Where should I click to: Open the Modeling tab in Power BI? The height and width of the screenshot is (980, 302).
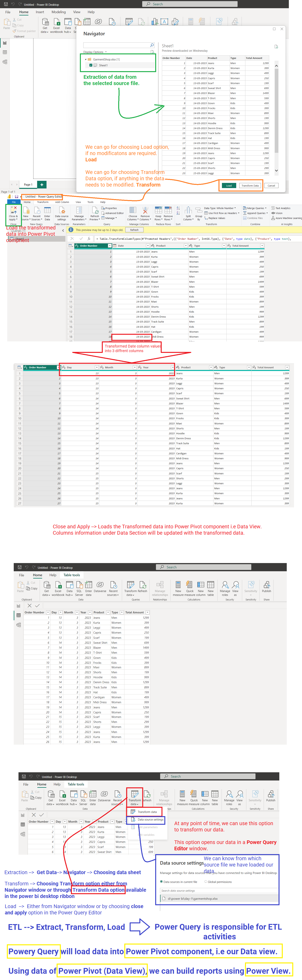point(59,12)
